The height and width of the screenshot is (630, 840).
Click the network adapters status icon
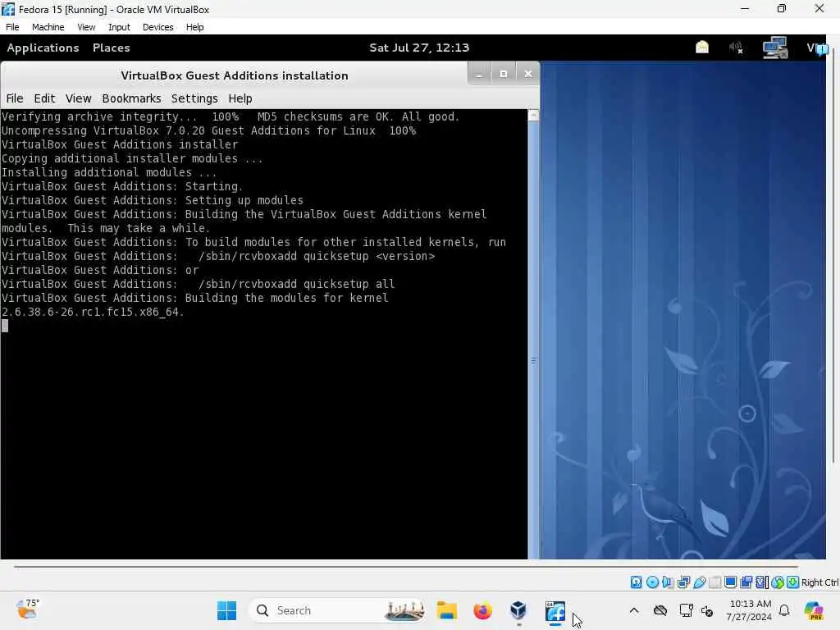[x=683, y=582]
